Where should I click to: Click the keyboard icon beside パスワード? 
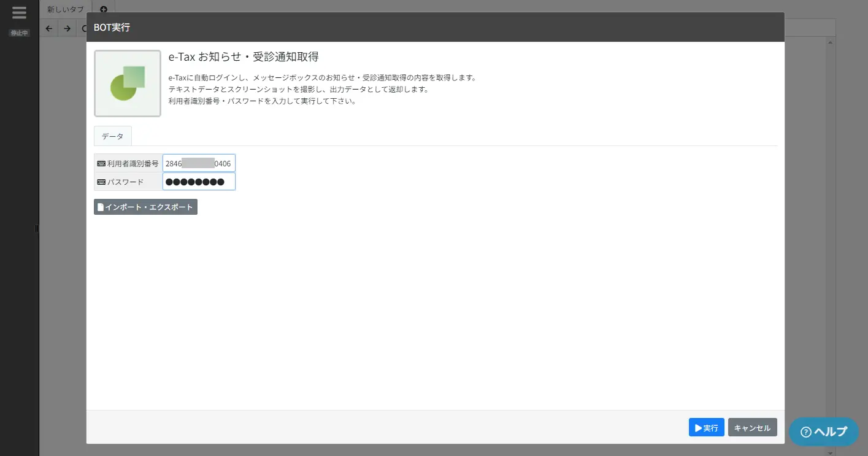coord(101,182)
